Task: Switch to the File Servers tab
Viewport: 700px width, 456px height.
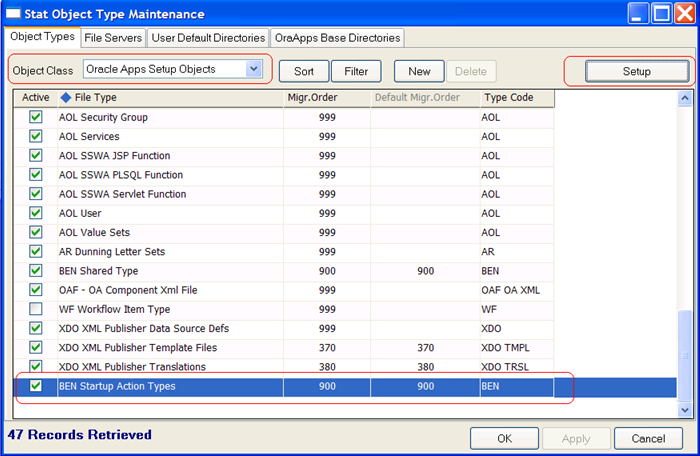Action: point(113,38)
